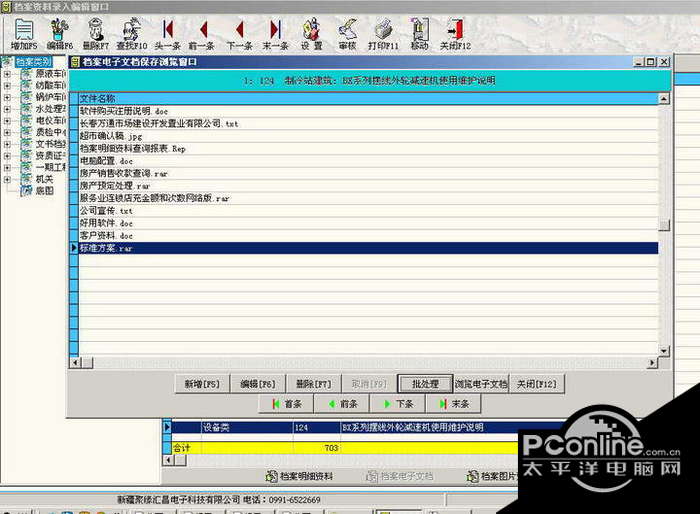The height and width of the screenshot is (514, 700).
Task: Click the 编辑[F6] button in dialog
Action: point(258,384)
